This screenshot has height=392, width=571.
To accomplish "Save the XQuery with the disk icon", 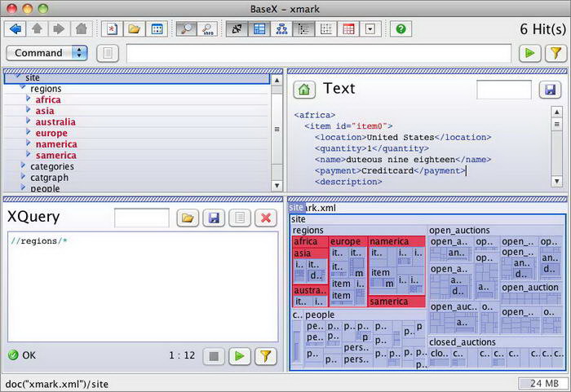I will click(x=214, y=218).
